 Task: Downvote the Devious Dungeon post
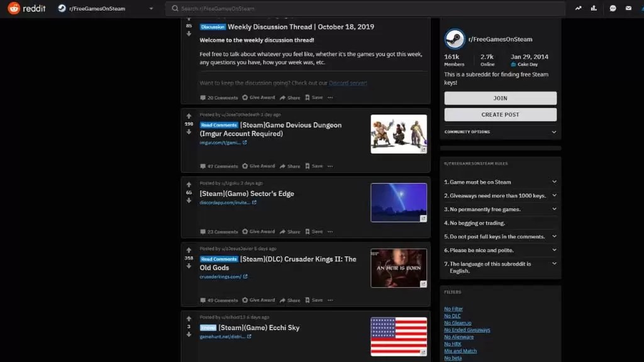[x=189, y=132]
